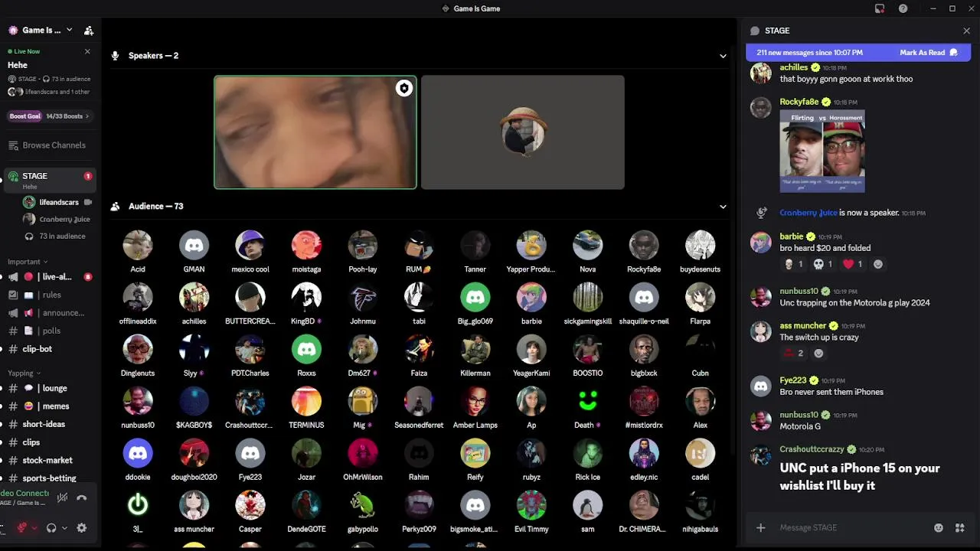Add reaction to barbie's message
This screenshot has height=551, width=980.
pyautogui.click(x=878, y=264)
